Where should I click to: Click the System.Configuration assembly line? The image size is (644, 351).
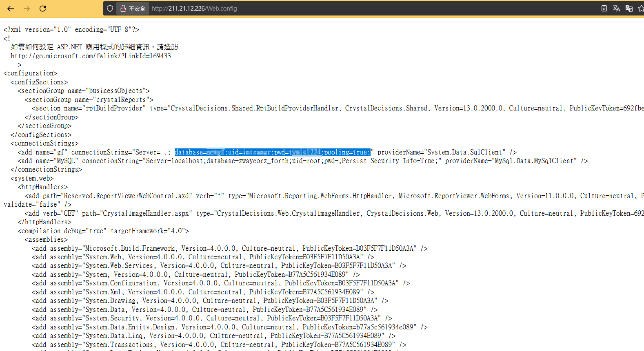click(x=221, y=283)
